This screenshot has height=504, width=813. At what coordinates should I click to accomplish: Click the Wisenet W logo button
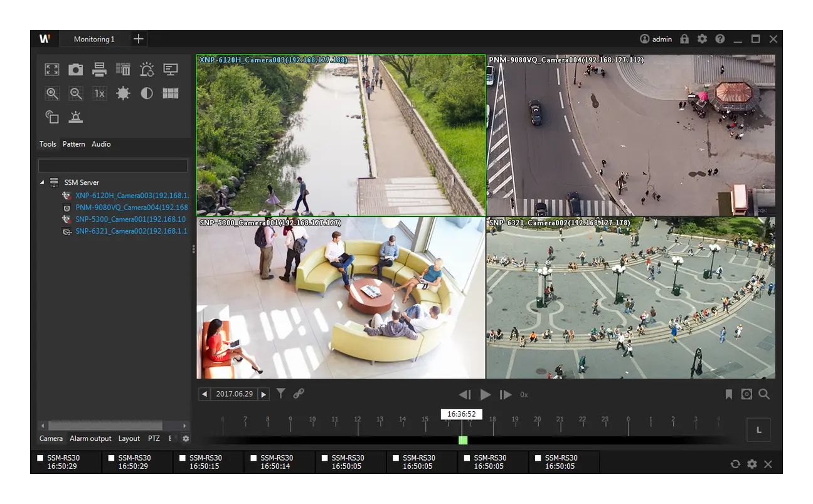pyautogui.click(x=45, y=39)
